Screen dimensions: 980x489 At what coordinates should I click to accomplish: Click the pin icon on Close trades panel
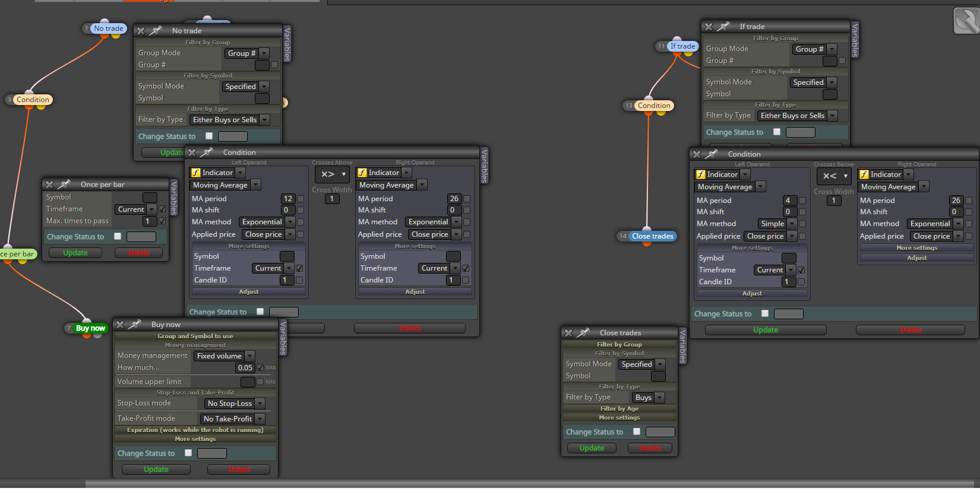point(583,333)
